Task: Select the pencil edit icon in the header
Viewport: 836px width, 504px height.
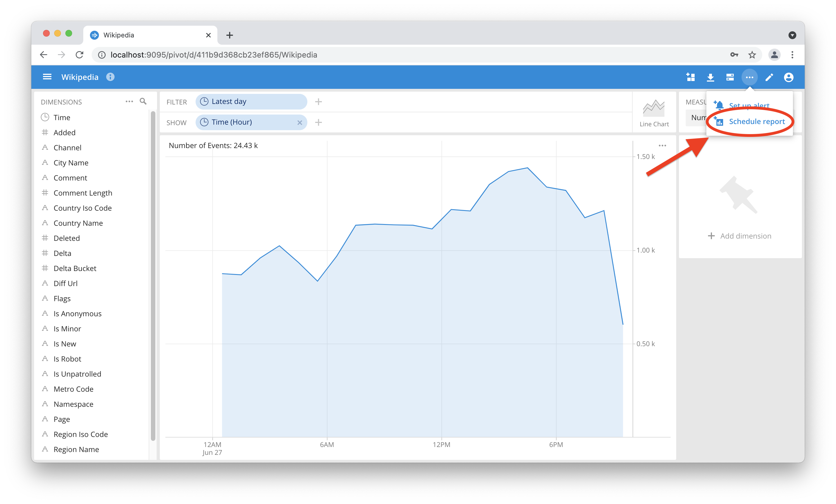Action: click(x=769, y=77)
